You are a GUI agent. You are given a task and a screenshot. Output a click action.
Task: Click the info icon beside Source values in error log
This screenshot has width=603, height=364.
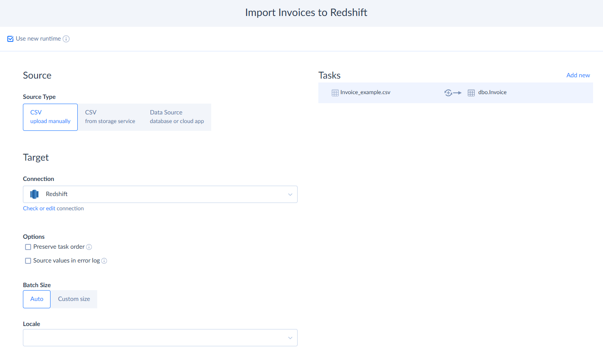click(104, 260)
